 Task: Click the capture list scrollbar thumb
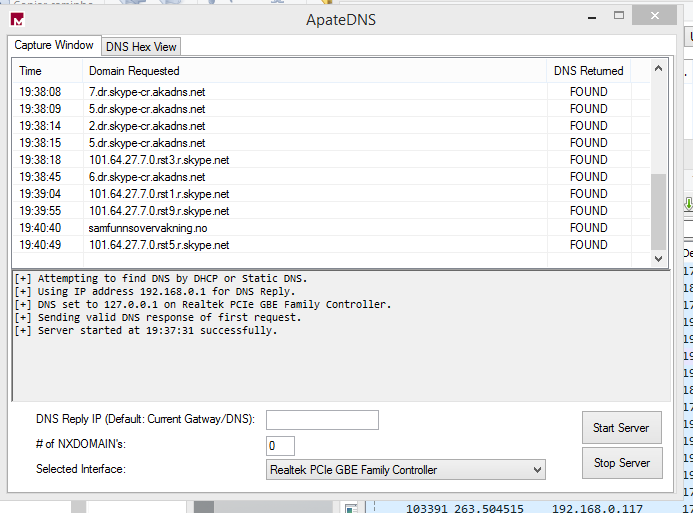[x=658, y=212]
